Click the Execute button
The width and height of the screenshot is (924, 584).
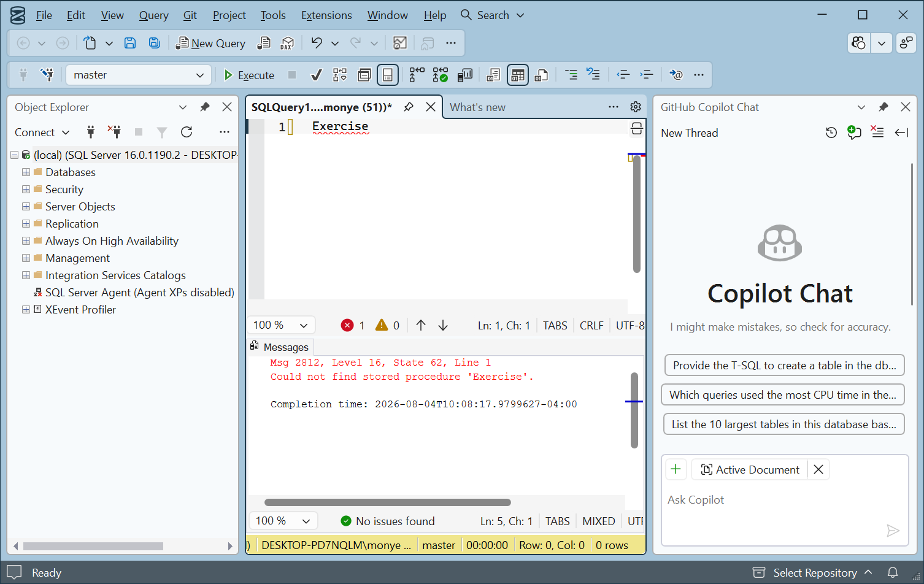(248, 75)
